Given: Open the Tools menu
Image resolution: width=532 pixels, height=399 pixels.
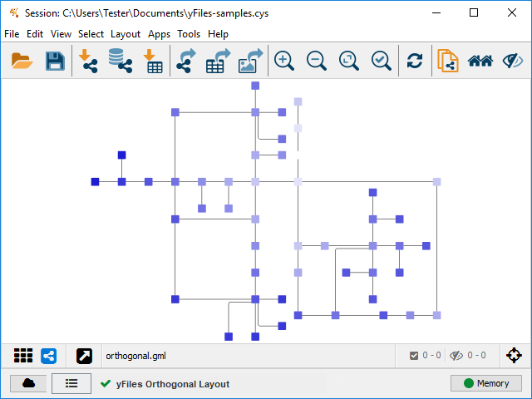Looking at the screenshot, I should (x=189, y=34).
